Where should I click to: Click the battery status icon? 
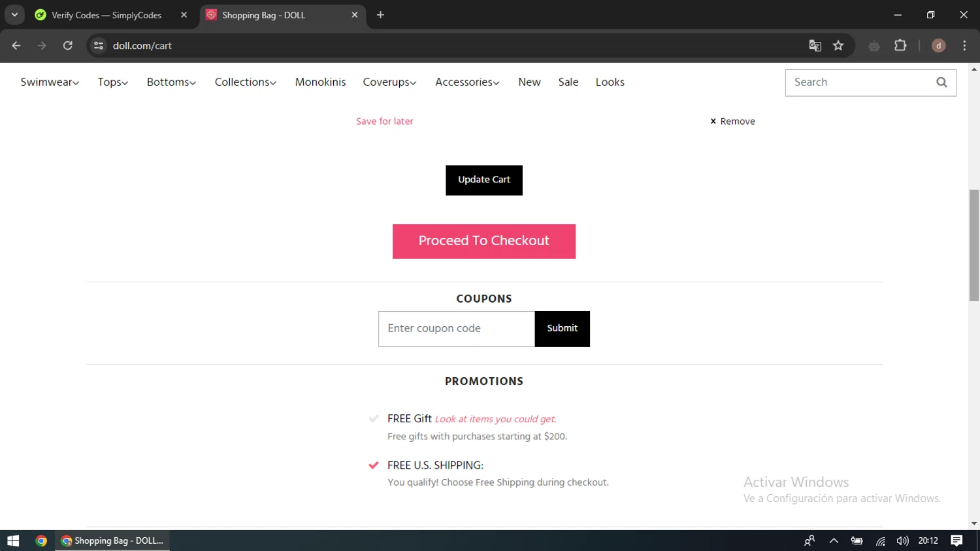857,541
